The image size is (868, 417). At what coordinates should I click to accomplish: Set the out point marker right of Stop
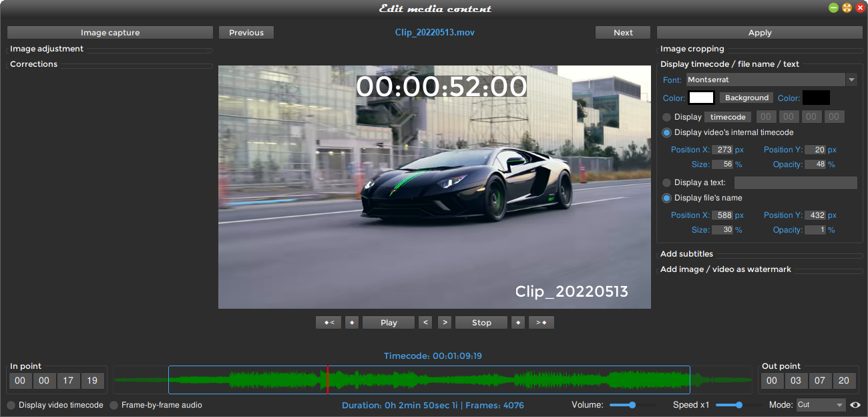coord(517,322)
